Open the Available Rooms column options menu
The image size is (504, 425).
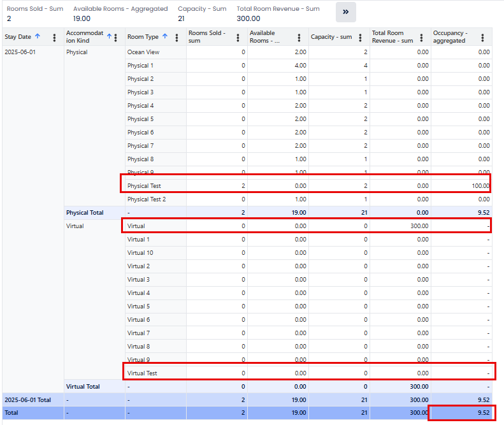[299, 38]
